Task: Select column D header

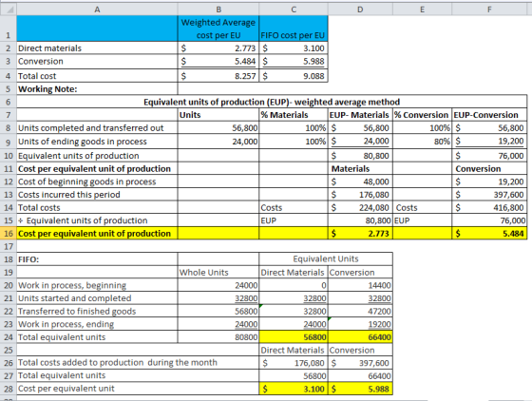Action: [360, 10]
